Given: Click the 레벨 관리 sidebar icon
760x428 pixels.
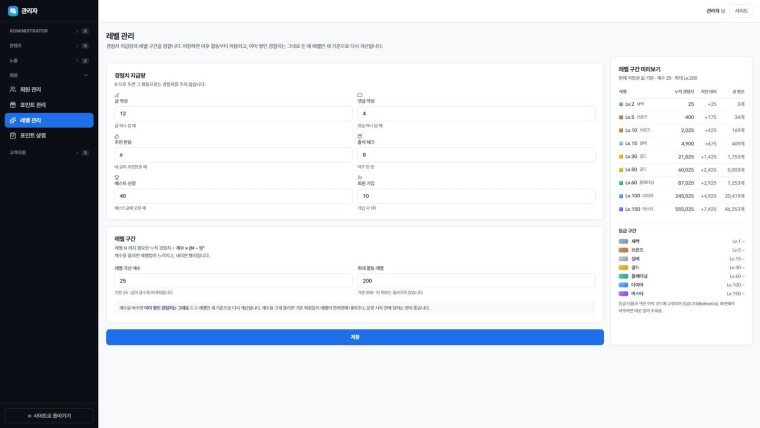Looking at the screenshot, I should coord(13,120).
